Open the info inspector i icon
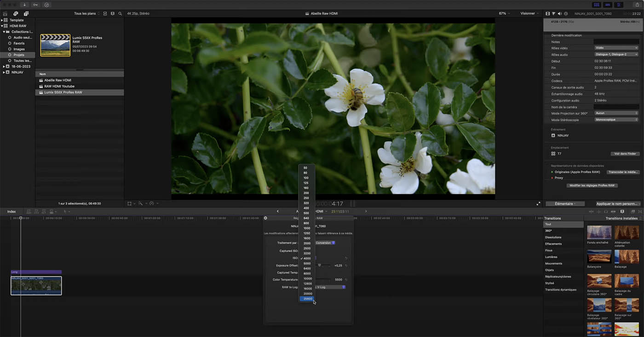 [x=565, y=13]
